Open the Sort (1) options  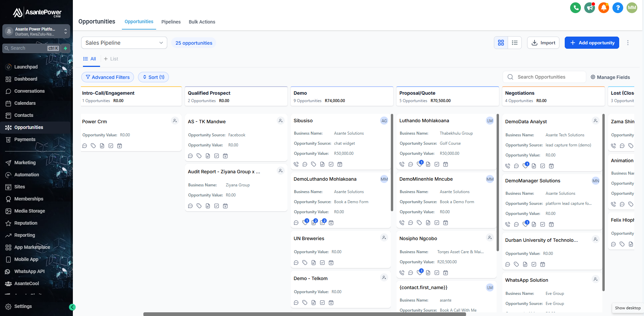[153, 77]
